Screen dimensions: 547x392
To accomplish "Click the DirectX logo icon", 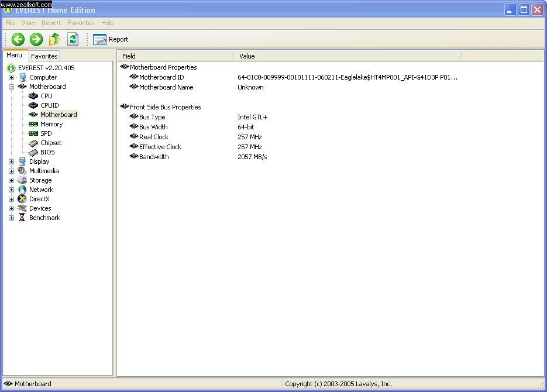I will pos(22,199).
